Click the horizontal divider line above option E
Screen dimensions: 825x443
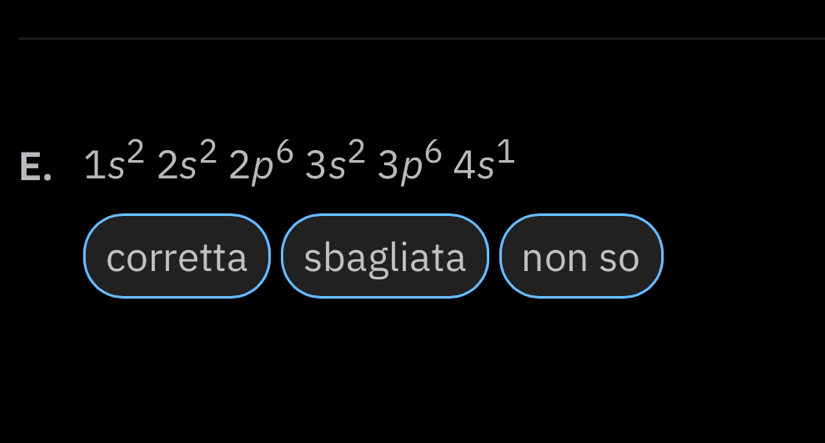click(420, 39)
